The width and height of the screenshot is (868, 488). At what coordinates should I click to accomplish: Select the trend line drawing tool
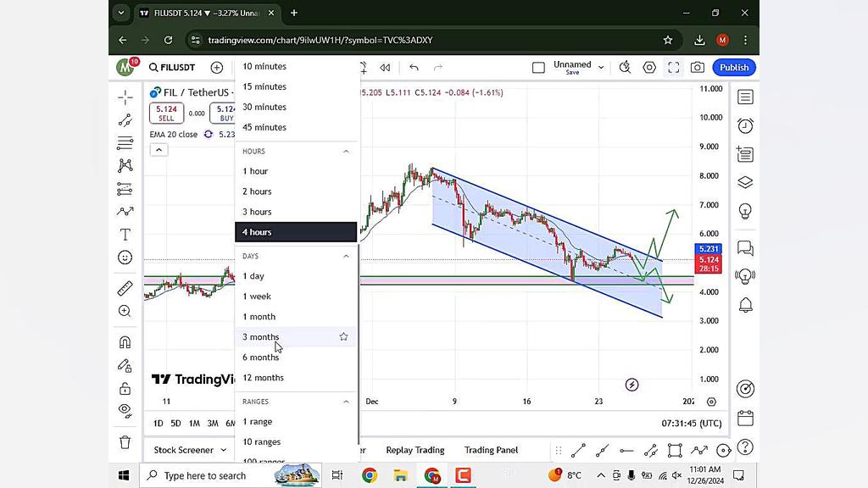tap(125, 120)
